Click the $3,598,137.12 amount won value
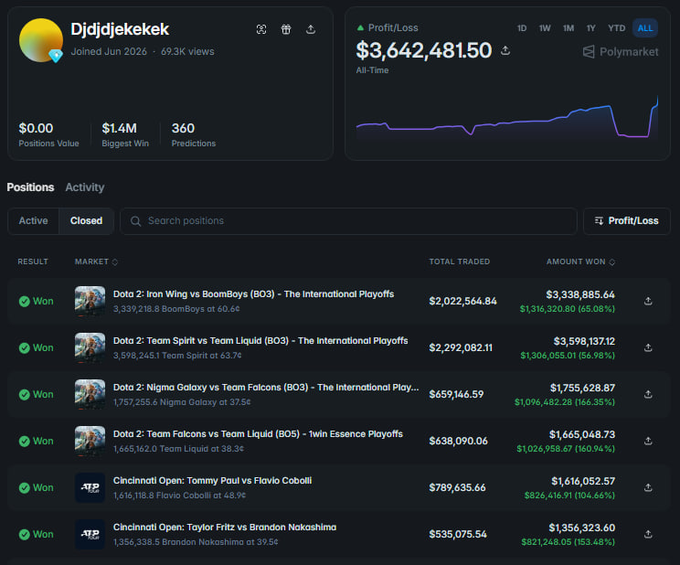This screenshot has height=565, width=680. 584,341
